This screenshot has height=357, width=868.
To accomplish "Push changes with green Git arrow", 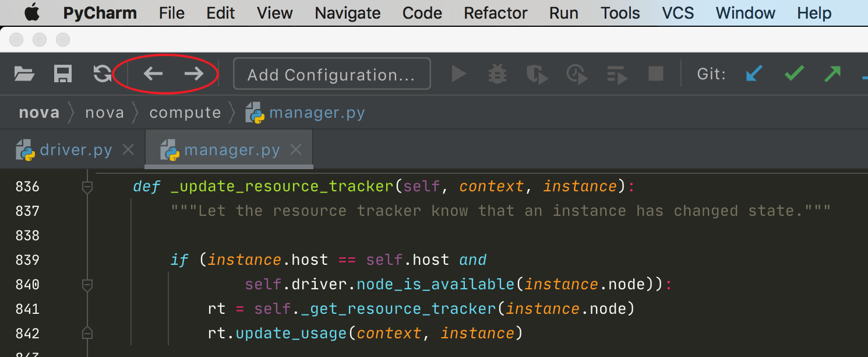I will click(x=832, y=73).
